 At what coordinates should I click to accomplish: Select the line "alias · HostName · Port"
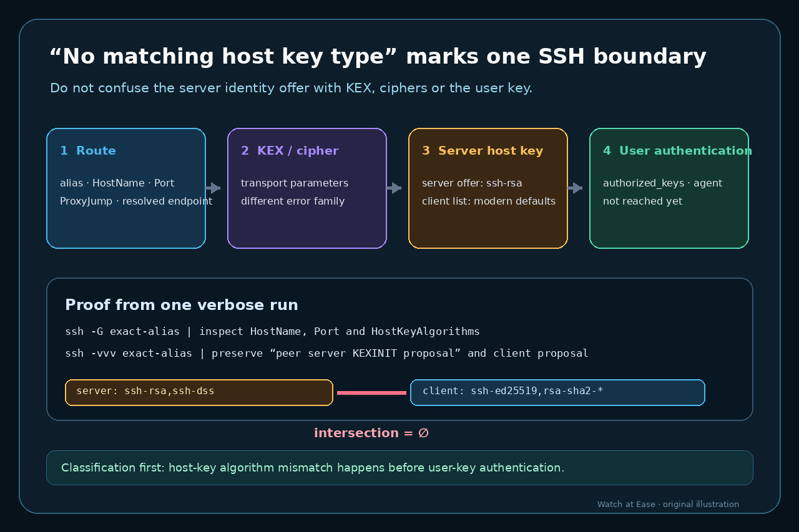[117, 183]
